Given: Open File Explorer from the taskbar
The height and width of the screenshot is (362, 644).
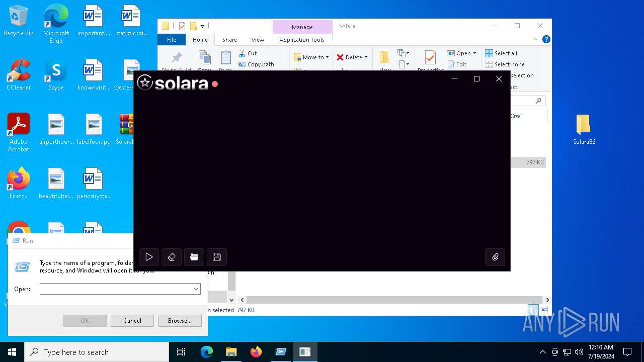Looking at the screenshot, I should tap(231, 352).
